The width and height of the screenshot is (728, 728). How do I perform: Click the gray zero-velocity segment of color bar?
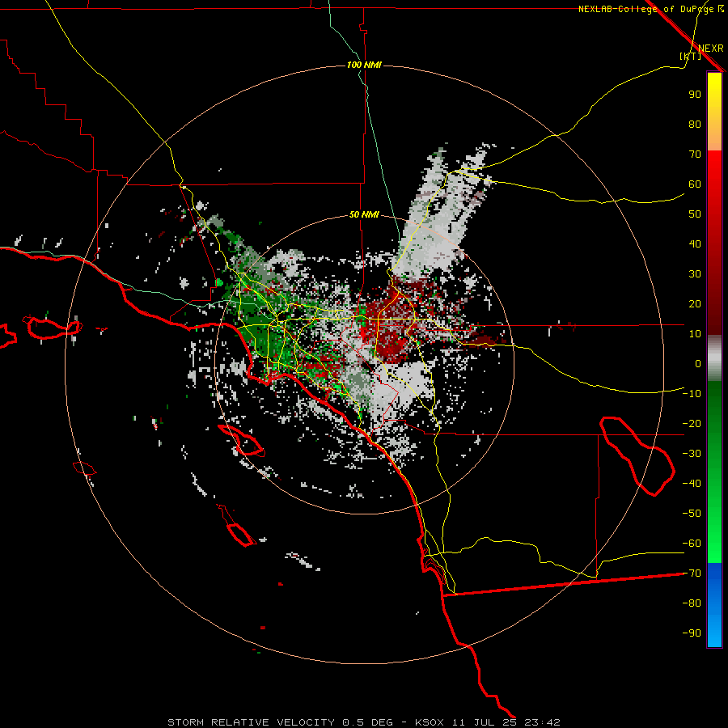714,358
